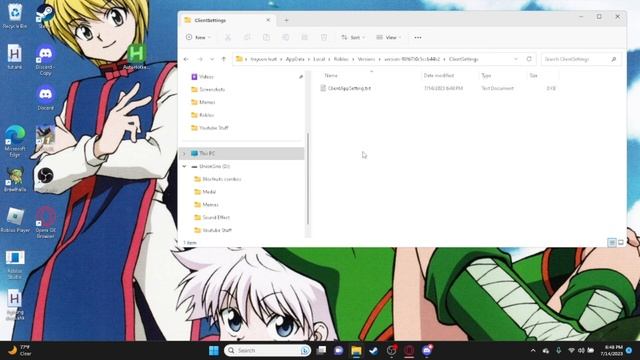Select the Microsoft Edge desktop shortcut
The height and width of the screenshot is (360, 640).
[x=15, y=141]
